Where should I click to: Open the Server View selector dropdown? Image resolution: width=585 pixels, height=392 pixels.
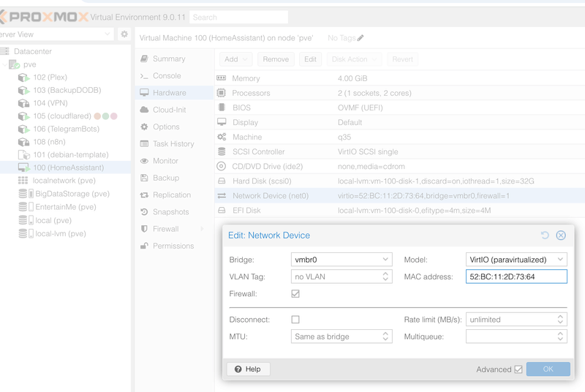pyautogui.click(x=107, y=34)
